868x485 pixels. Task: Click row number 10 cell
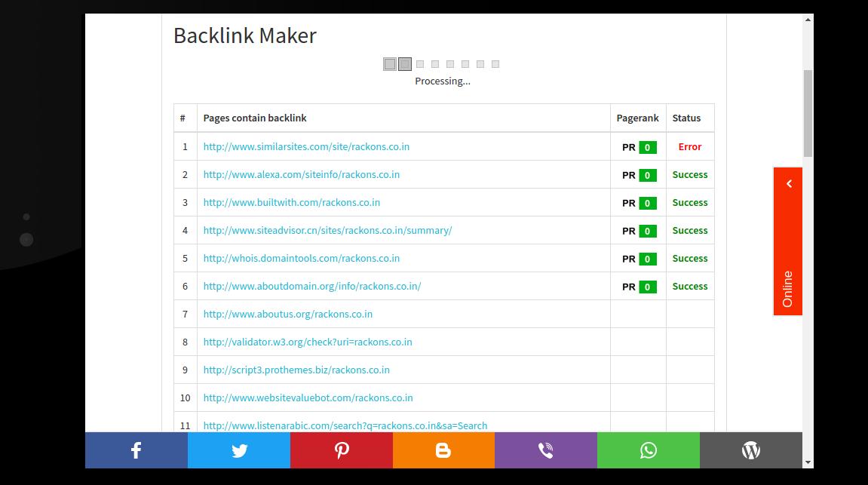click(x=185, y=398)
